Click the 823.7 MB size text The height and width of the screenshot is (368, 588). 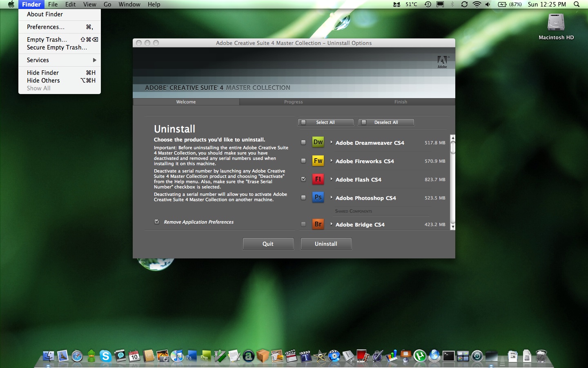pyautogui.click(x=435, y=180)
